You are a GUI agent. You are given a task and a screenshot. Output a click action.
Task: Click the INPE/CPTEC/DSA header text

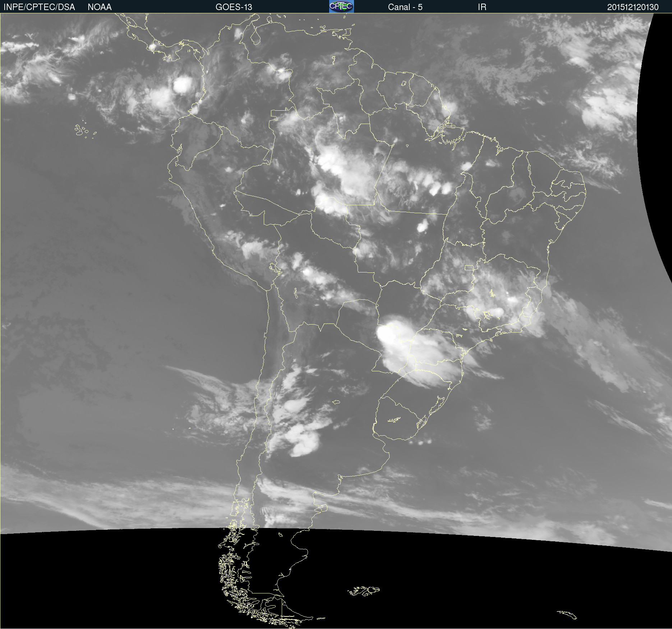39,7
